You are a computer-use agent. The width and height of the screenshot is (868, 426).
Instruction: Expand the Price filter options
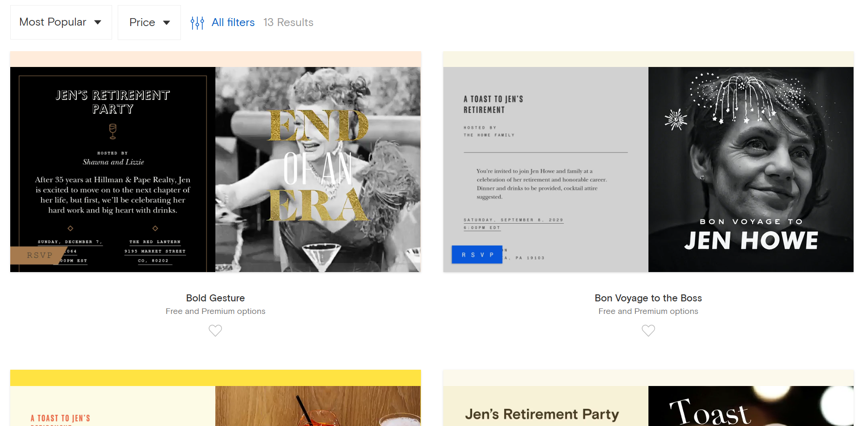tap(143, 22)
